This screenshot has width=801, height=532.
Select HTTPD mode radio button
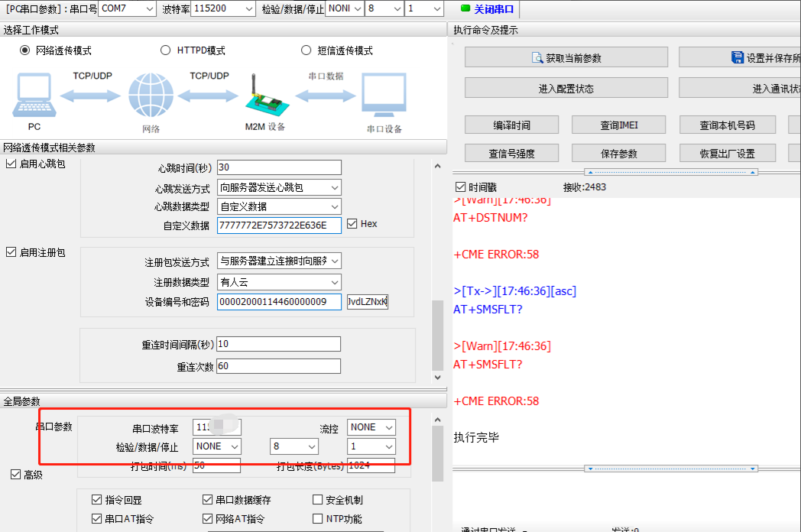pyautogui.click(x=165, y=50)
